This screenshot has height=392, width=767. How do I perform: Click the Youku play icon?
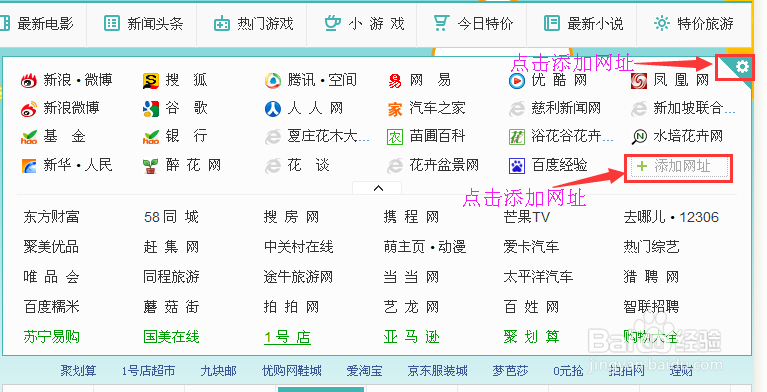(x=517, y=81)
